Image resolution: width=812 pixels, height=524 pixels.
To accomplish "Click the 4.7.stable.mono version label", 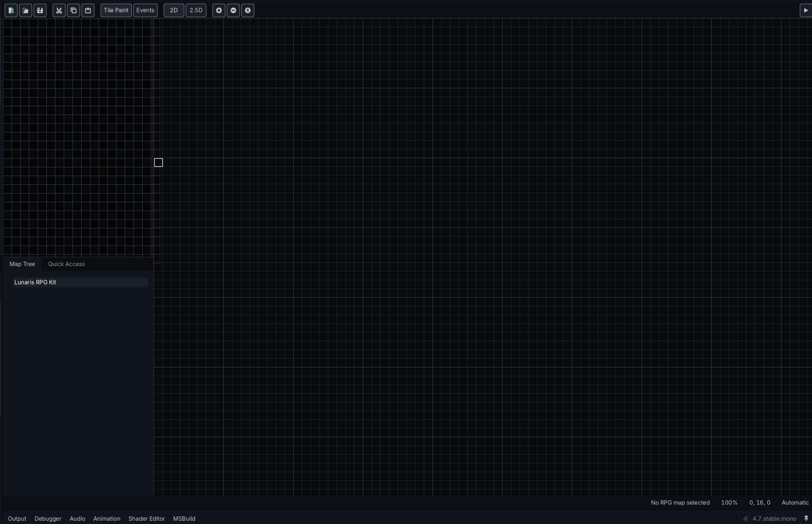I will click(x=774, y=519).
